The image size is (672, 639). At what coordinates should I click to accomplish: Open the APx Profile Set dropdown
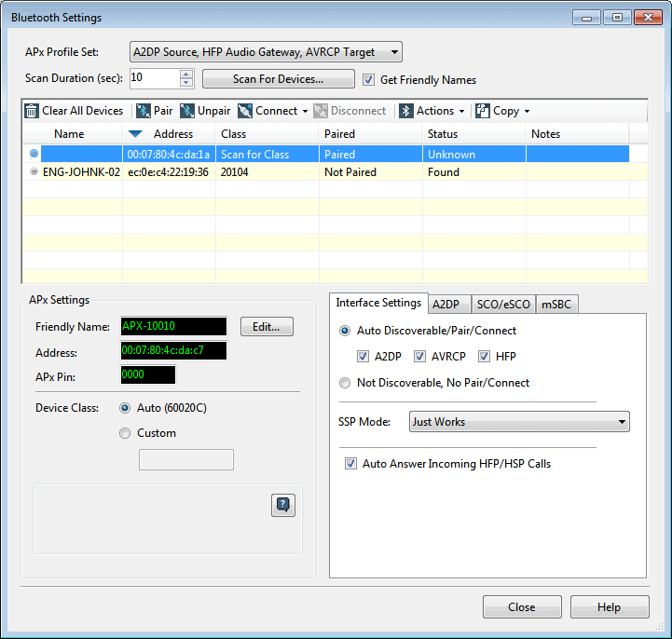pos(266,52)
